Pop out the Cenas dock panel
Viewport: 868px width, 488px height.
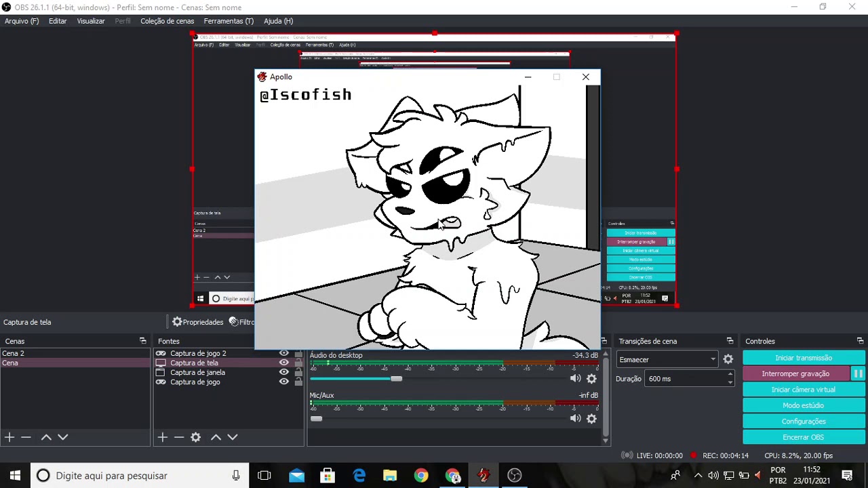pyautogui.click(x=142, y=341)
